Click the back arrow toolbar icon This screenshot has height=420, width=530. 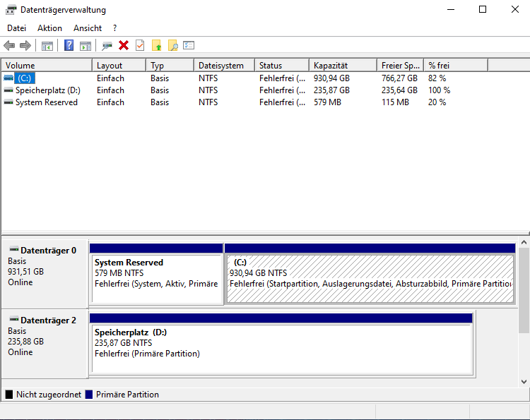click(x=9, y=46)
